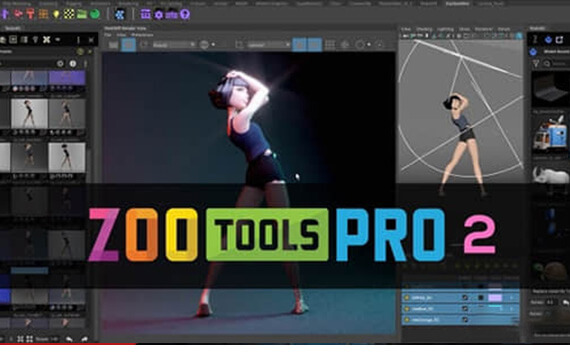Viewport: 570px width, 360px height.
Task: Select the dancer pose thumbnail with white background
Action: (67, 157)
